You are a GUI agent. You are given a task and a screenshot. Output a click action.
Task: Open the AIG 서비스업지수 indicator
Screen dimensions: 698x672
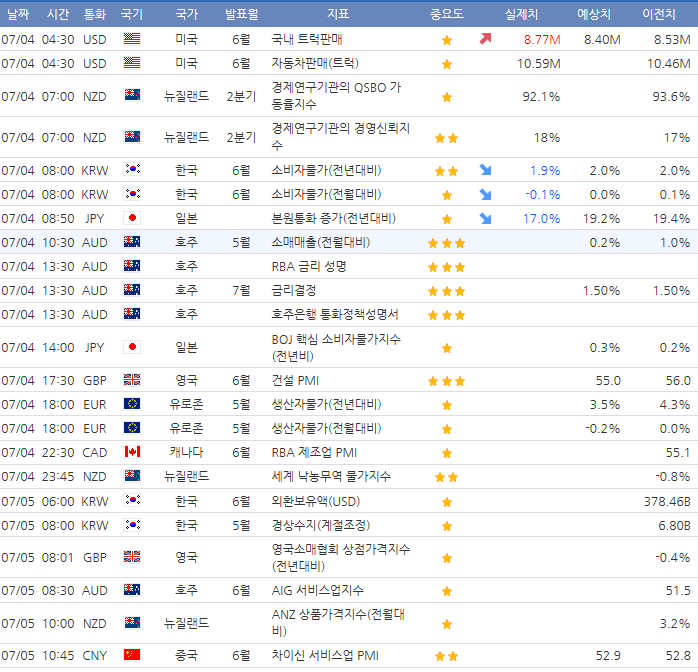(x=317, y=590)
